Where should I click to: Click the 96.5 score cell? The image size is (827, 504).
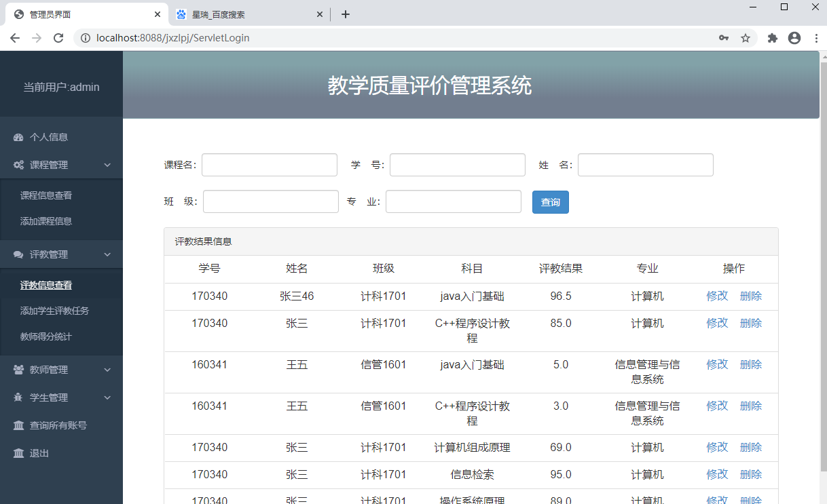click(x=561, y=296)
